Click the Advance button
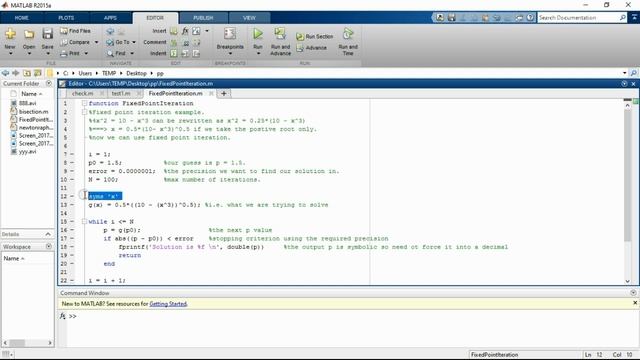The image size is (640, 360). coord(311,48)
